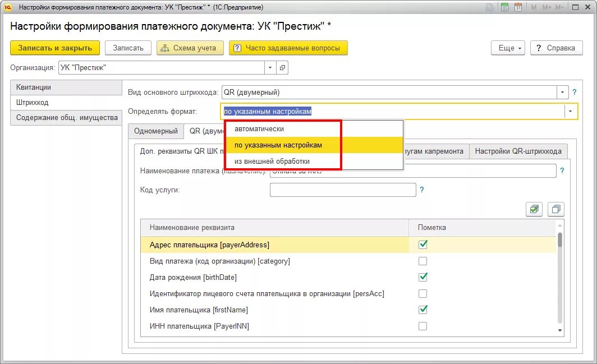597x364 pixels.
Task: Open Часто задаваемые вопросы
Action: tap(288, 48)
